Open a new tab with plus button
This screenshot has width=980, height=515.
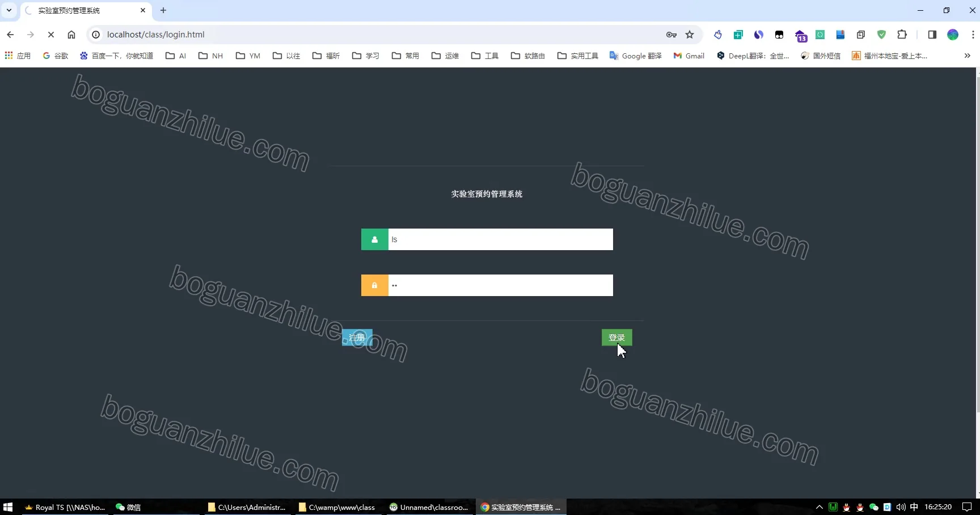[163, 10]
